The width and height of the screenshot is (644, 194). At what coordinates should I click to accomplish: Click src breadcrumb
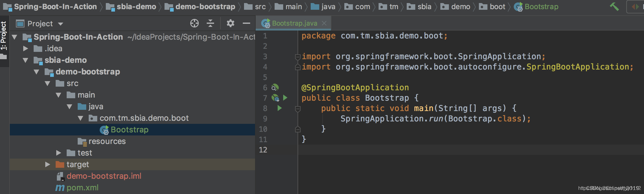tap(255, 7)
